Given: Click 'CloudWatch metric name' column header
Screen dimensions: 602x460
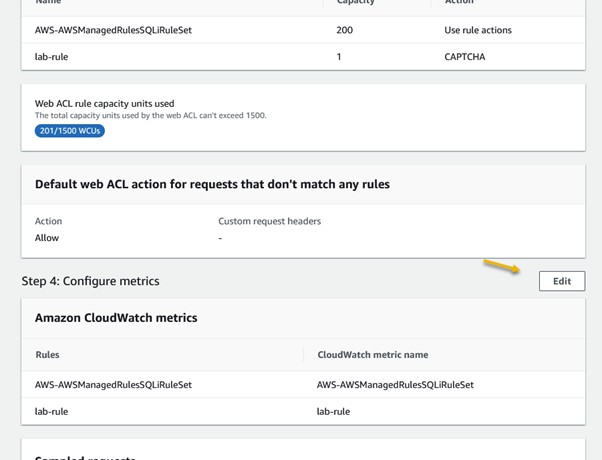Looking at the screenshot, I should (373, 355).
